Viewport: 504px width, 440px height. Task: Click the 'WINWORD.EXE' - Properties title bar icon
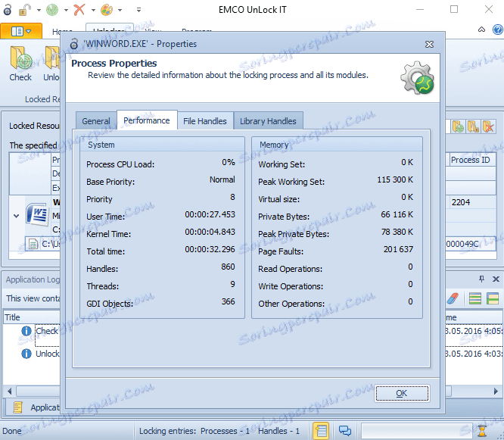[74, 44]
